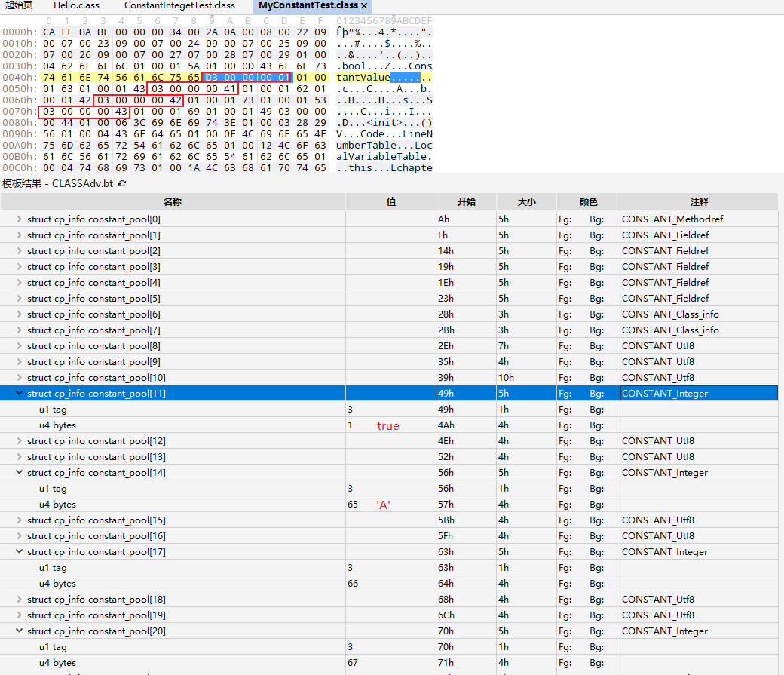Expand constant_pool[0] struct node
Screen dimensions: 784x675
pos(20,219)
